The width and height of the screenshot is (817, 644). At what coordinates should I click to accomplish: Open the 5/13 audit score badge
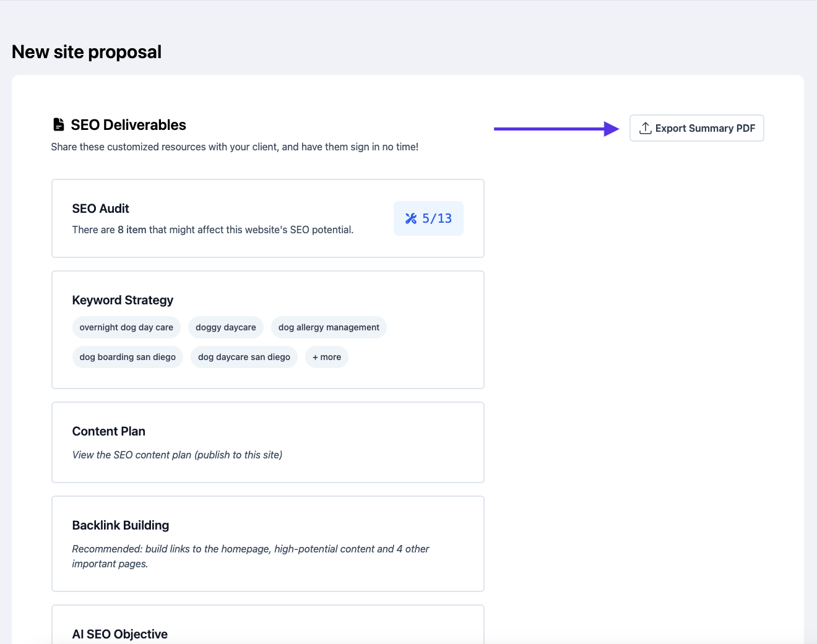pyautogui.click(x=428, y=218)
